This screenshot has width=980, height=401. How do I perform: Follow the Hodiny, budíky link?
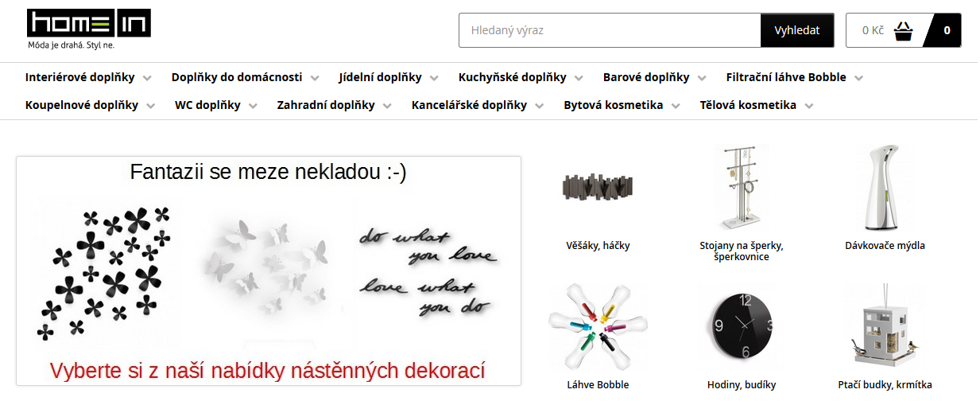(x=742, y=384)
